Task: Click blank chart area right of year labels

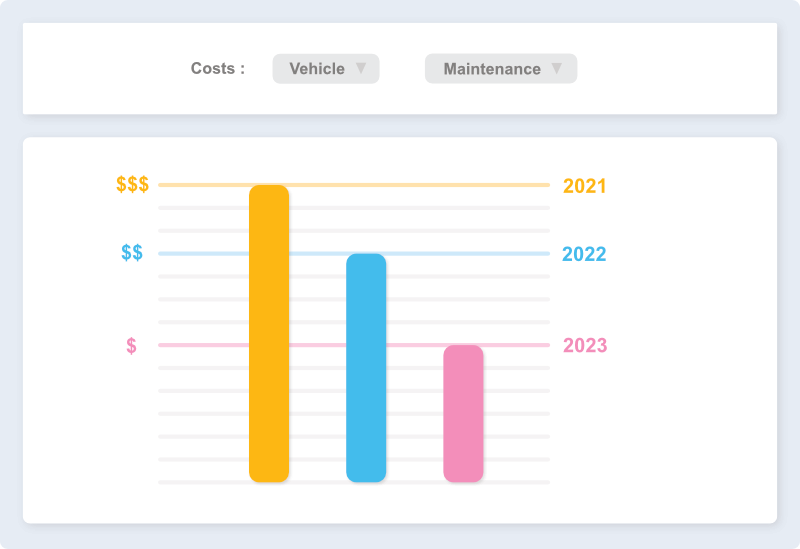Action: coord(690,420)
